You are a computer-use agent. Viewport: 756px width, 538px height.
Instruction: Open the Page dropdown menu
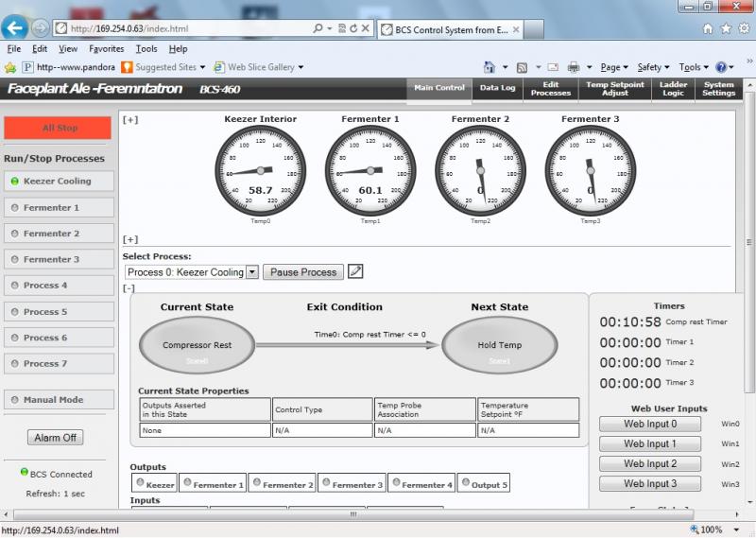(614, 67)
